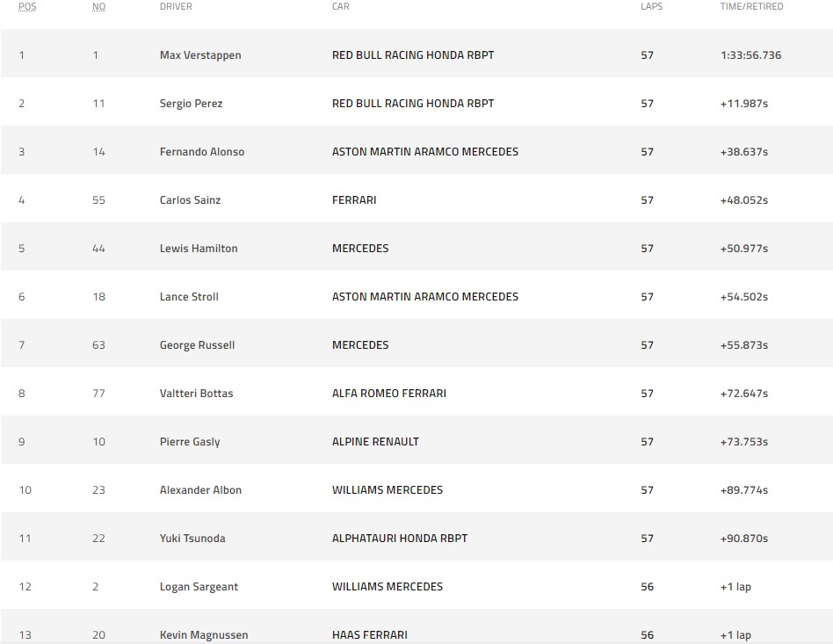Select Lewis Hamilton row name

point(199,249)
